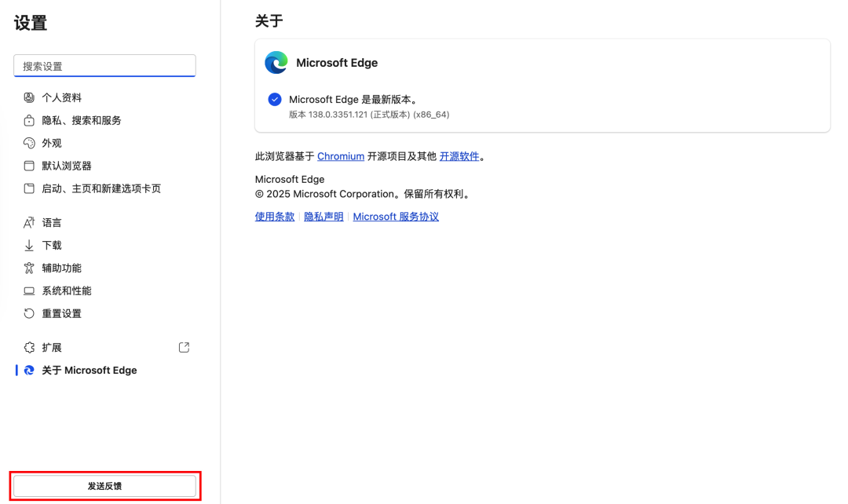Open the 开源软件 link
This screenshot has width=848, height=504.
point(459,156)
